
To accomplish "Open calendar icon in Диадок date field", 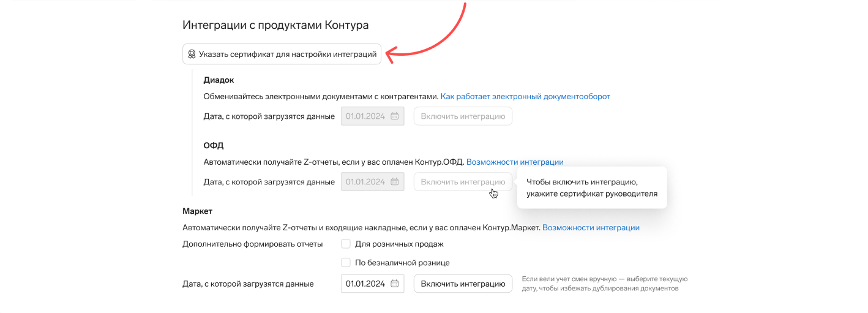I will click(x=395, y=116).
